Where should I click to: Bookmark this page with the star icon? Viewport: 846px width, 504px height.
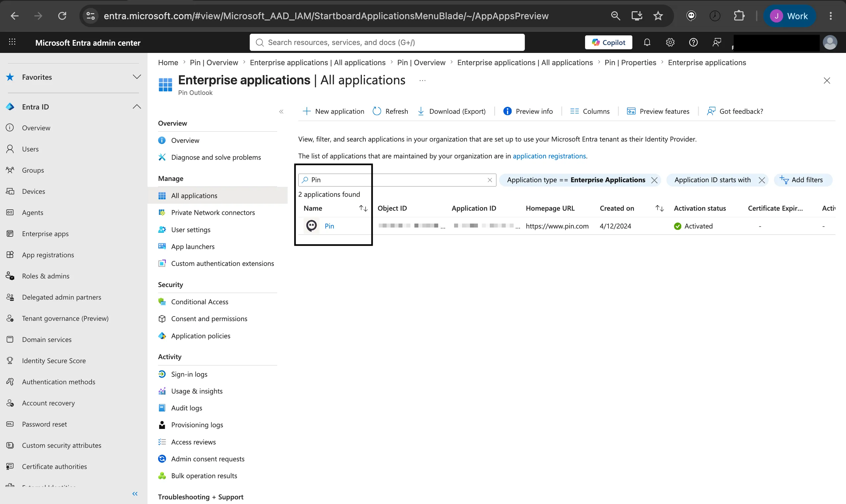[658, 16]
